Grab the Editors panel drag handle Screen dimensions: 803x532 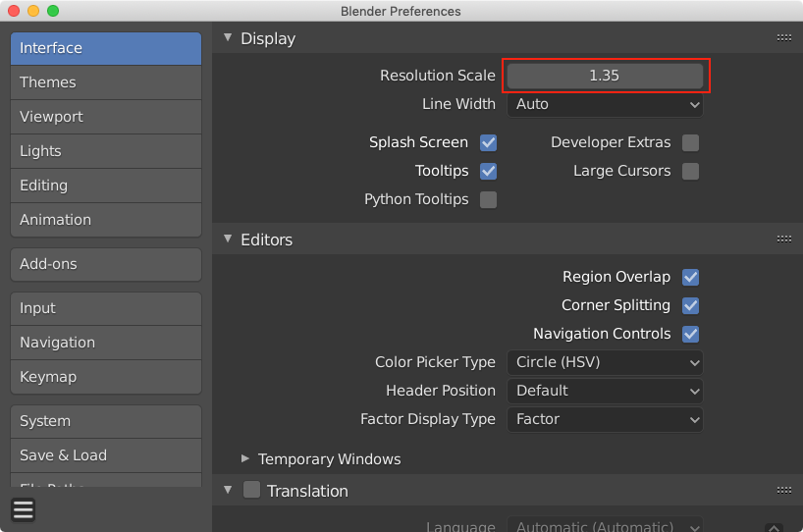click(x=784, y=239)
